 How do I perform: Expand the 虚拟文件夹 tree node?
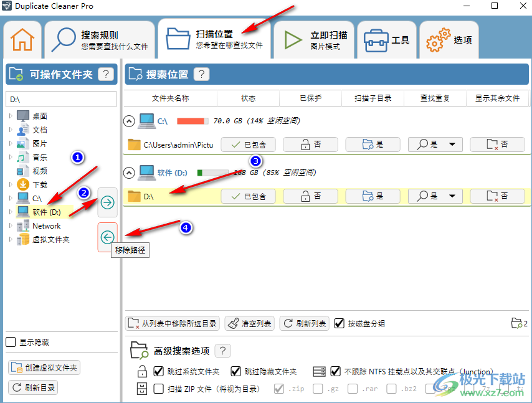click(x=11, y=239)
